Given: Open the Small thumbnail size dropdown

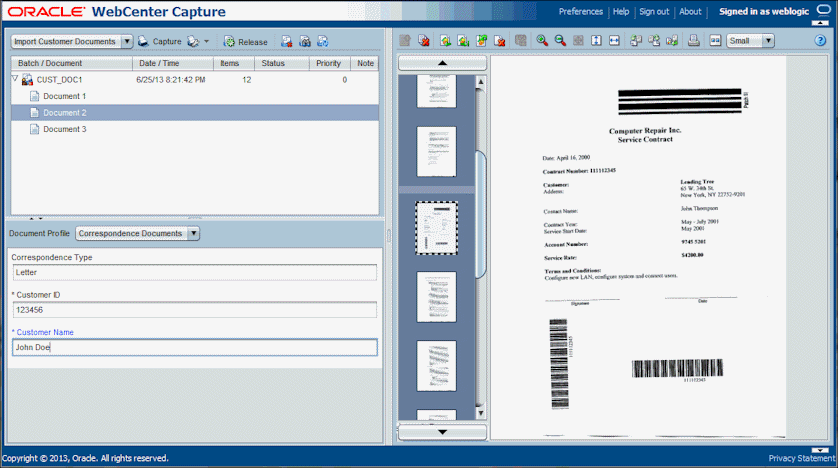Looking at the screenshot, I should click(x=768, y=41).
